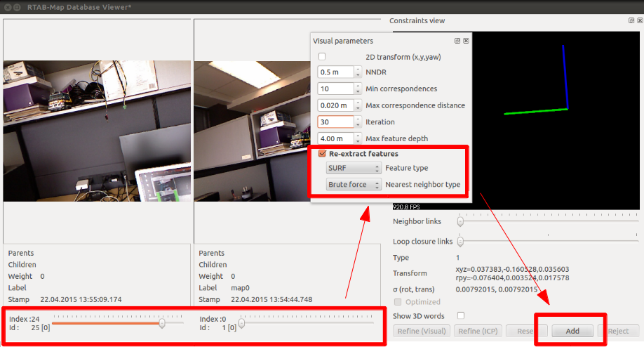
Task: Toggle the Show 3D words checkbox
Action: pos(460,316)
